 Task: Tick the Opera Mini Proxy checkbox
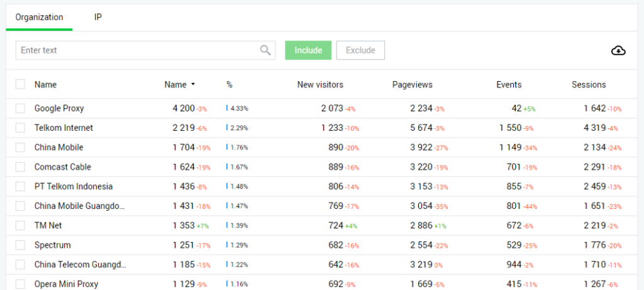[20, 284]
